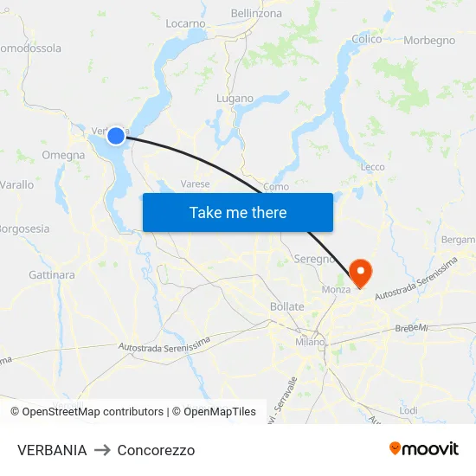Open the OpenStreetMap contributors attribution
The image size is (476, 476).
[x=87, y=412]
